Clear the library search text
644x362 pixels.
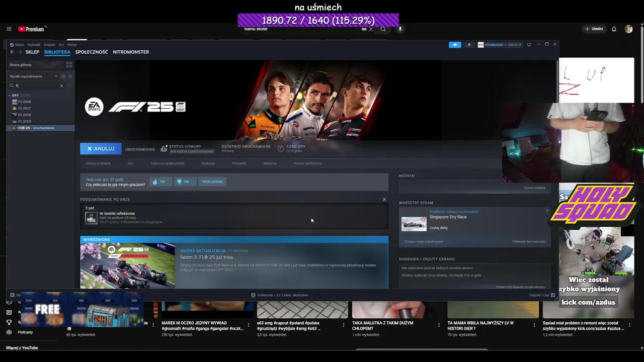(x=61, y=85)
